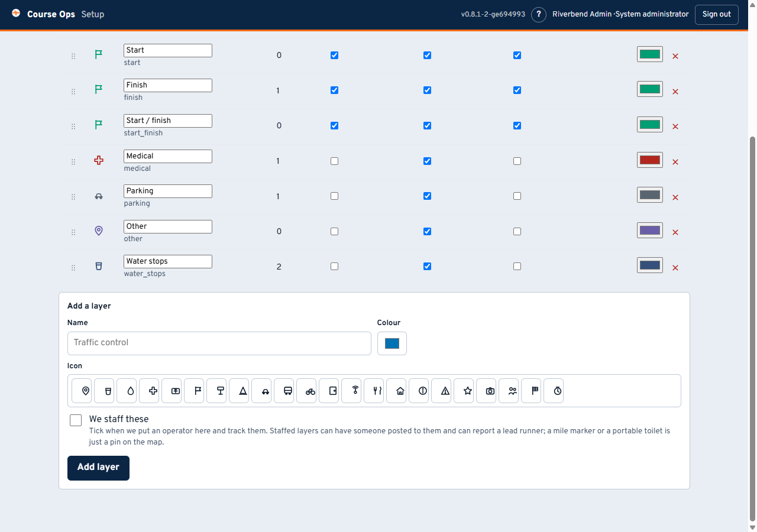Remove the Water stops layer
Viewport: 757px width, 532px height.
[675, 268]
